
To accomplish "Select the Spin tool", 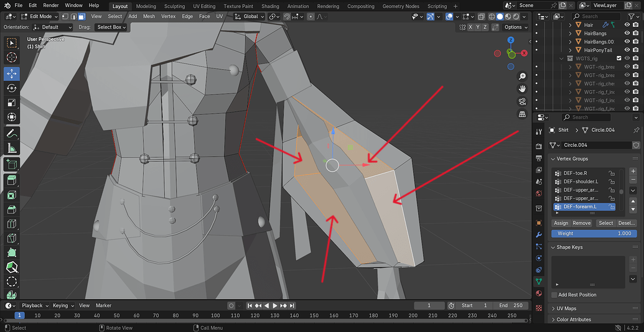I will (12, 282).
